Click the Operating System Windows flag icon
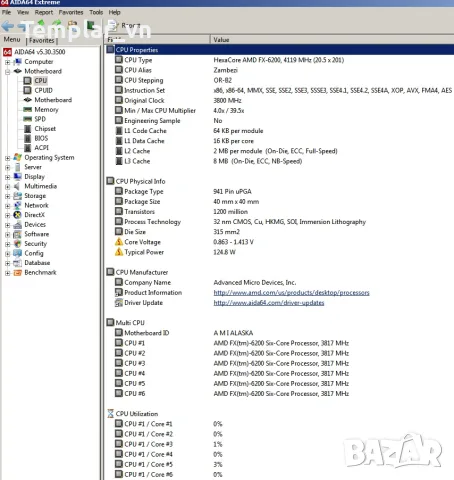 tap(17, 157)
